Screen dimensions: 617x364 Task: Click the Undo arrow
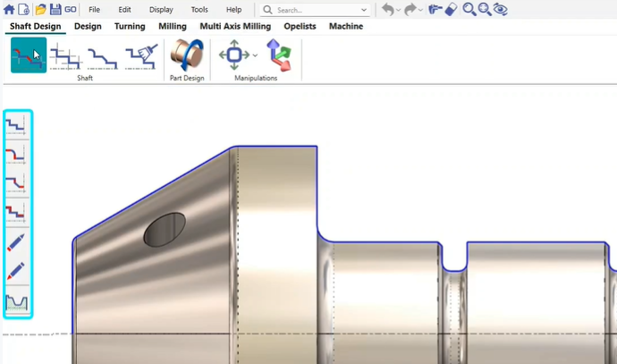(388, 10)
